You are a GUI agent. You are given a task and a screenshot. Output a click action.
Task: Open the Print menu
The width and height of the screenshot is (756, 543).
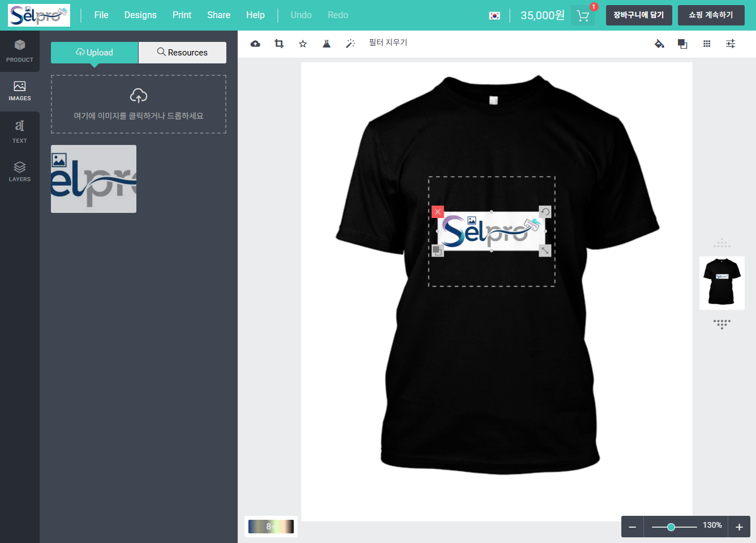(x=182, y=15)
